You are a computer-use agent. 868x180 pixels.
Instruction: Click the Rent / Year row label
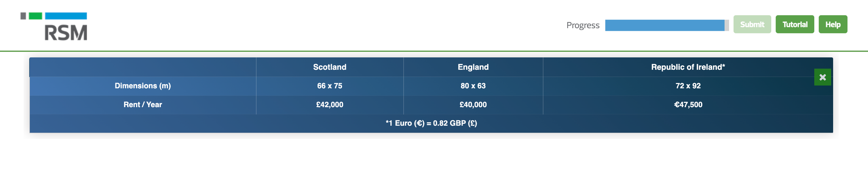(143, 105)
